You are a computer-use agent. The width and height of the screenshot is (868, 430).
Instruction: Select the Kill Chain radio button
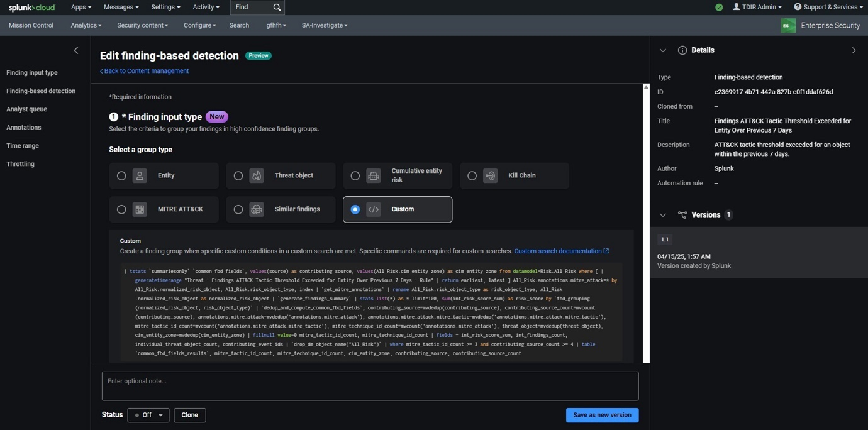[x=472, y=176]
